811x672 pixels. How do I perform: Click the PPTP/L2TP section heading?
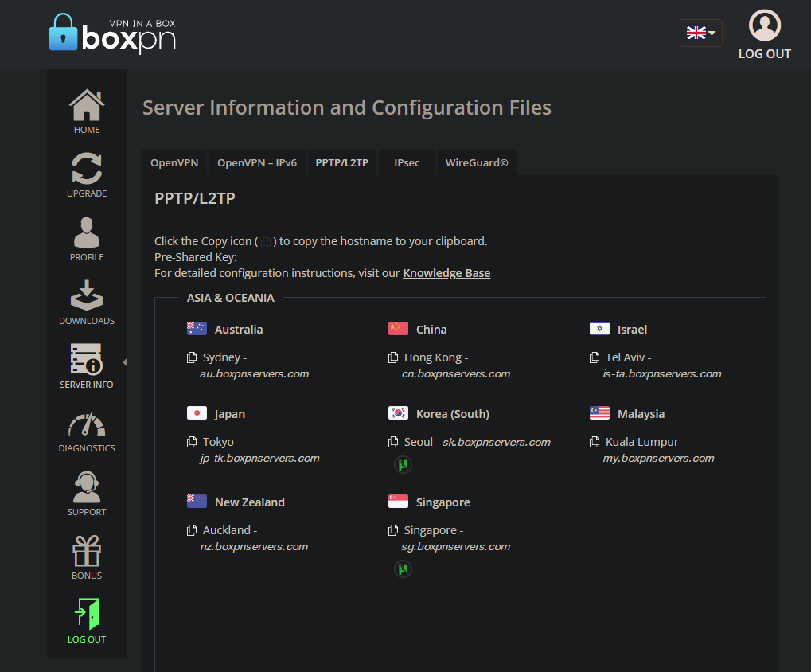tap(195, 198)
